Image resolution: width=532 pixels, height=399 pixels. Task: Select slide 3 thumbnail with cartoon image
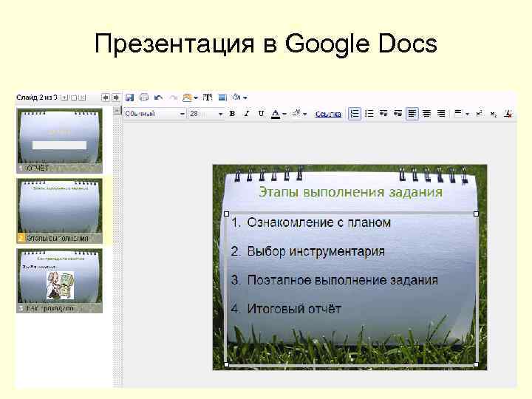(x=59, y=281)
